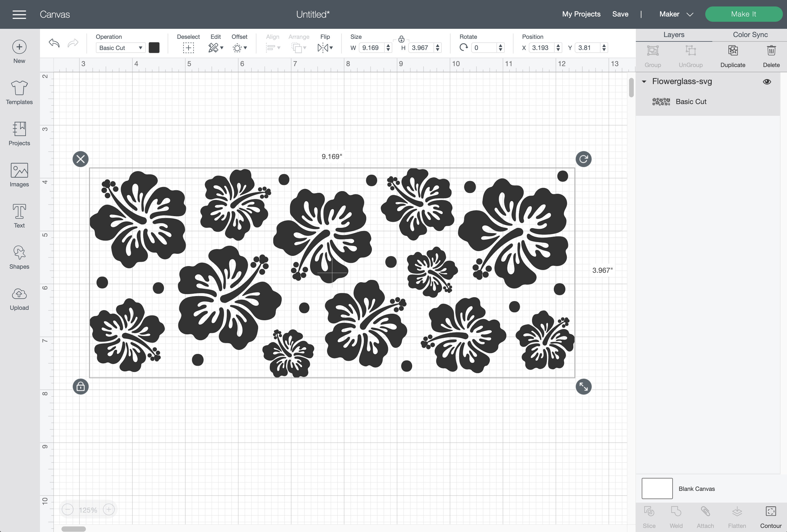Click the resize handle on the selection corner

(x=583, y=387)
